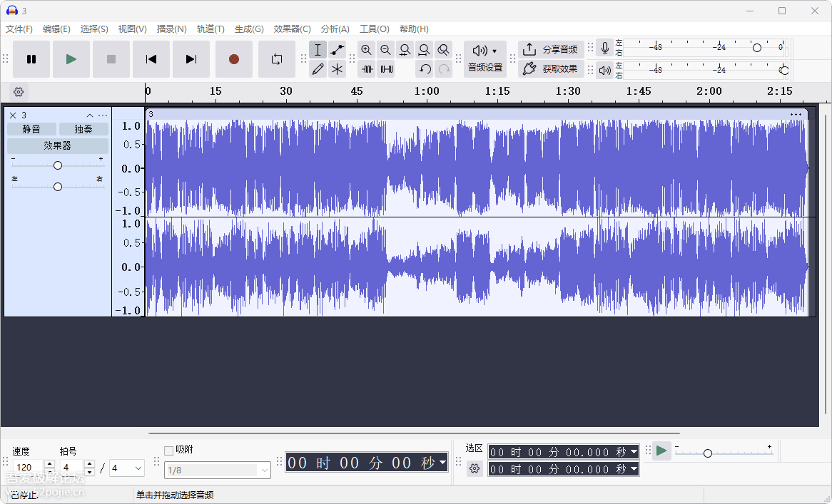Increase time signature numerator stepper up
Viewport: 832px width, 504px height.
point(89,463)
